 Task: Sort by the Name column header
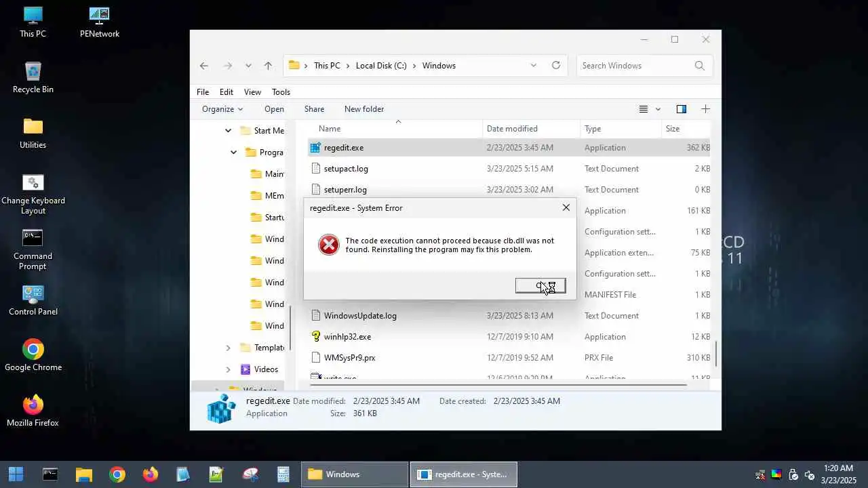(330, 129)
